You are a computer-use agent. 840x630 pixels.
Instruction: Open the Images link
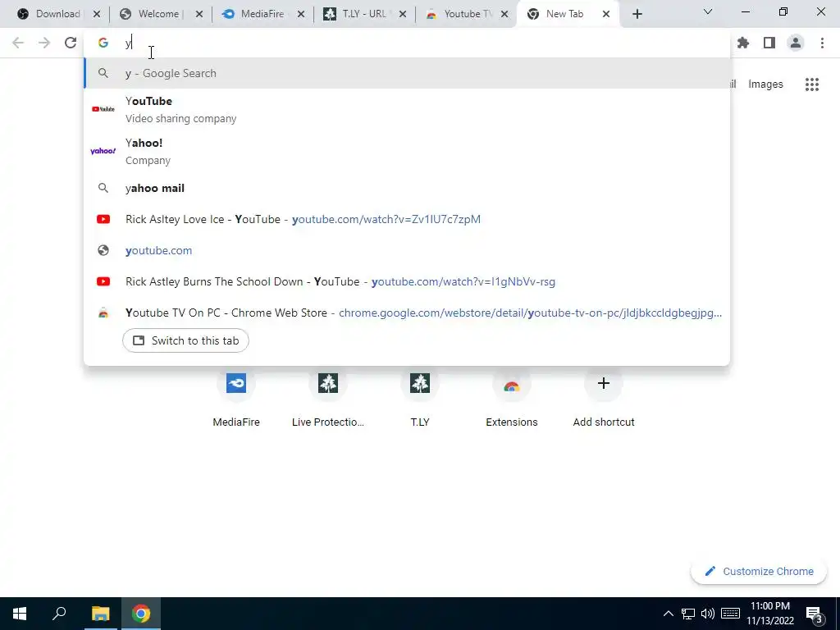tap(765, 84)
